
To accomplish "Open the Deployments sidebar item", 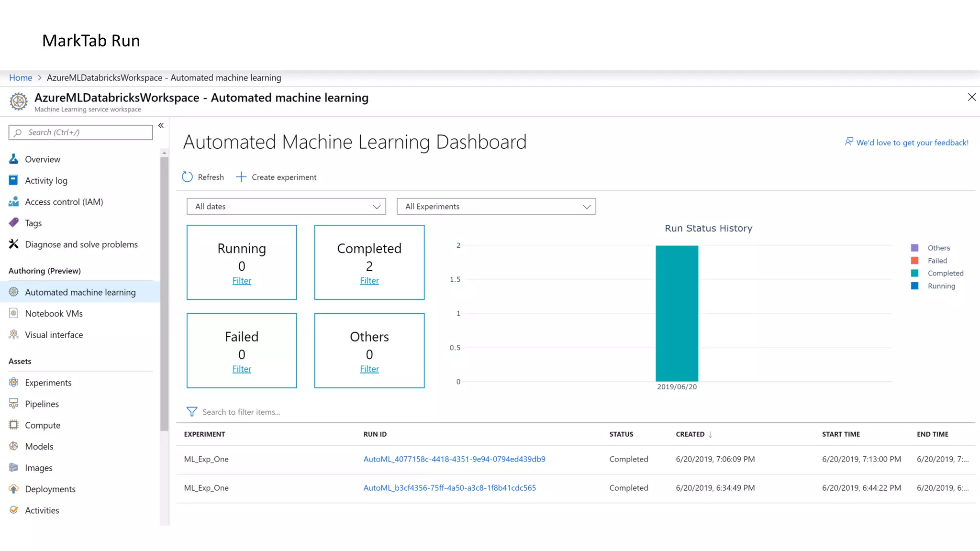I will point(50,489).
